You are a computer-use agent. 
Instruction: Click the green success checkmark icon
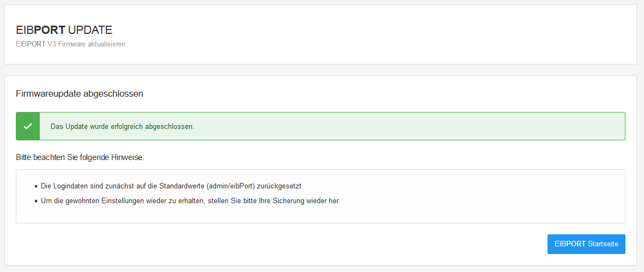click(x=28, y=126)
